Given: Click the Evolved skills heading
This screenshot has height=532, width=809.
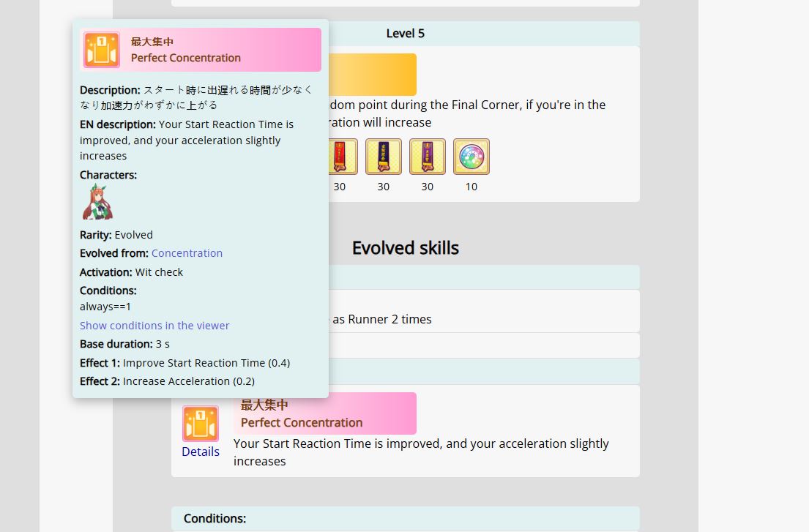Looking at the screenshot, I should click(406, 248).
